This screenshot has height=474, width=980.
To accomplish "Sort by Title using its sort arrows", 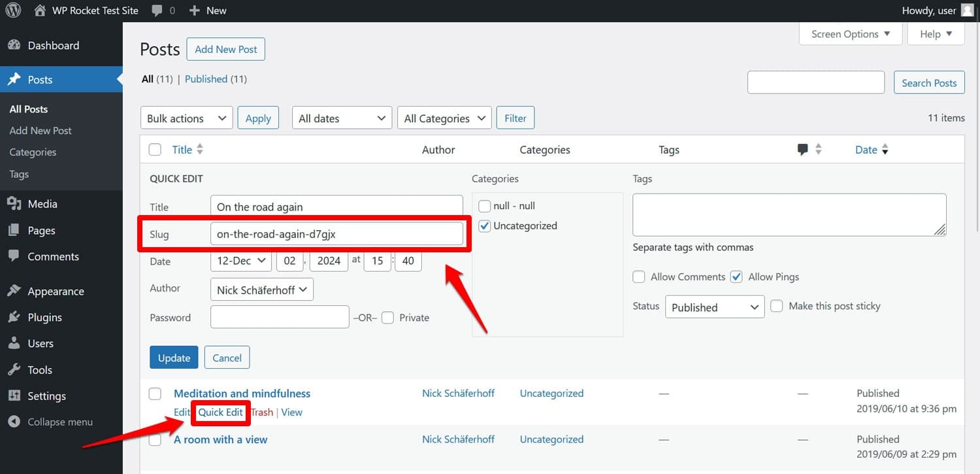I will click(200, 150).
